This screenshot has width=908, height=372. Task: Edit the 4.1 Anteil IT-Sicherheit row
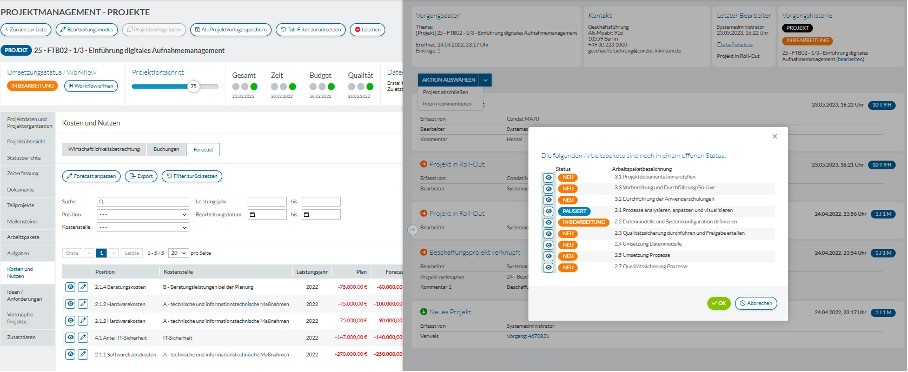tap(83, 337)
